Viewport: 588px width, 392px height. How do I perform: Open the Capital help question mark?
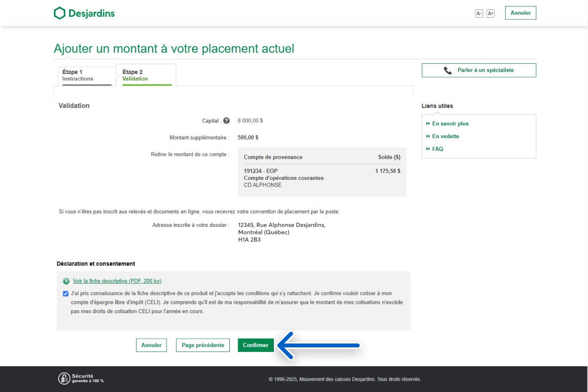[x=226, y=121]
